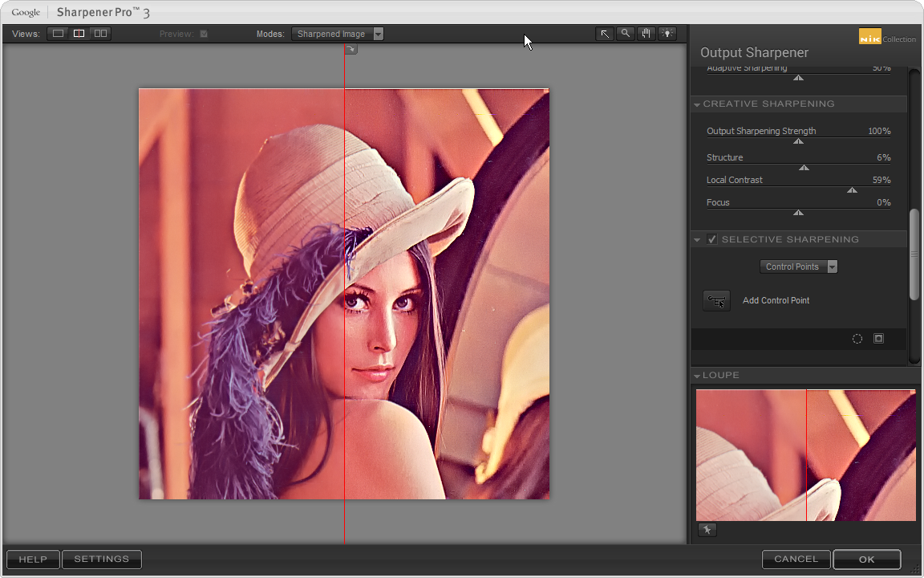Click the square mask view icon
This screenshot has height=578, width=924.
878,339
